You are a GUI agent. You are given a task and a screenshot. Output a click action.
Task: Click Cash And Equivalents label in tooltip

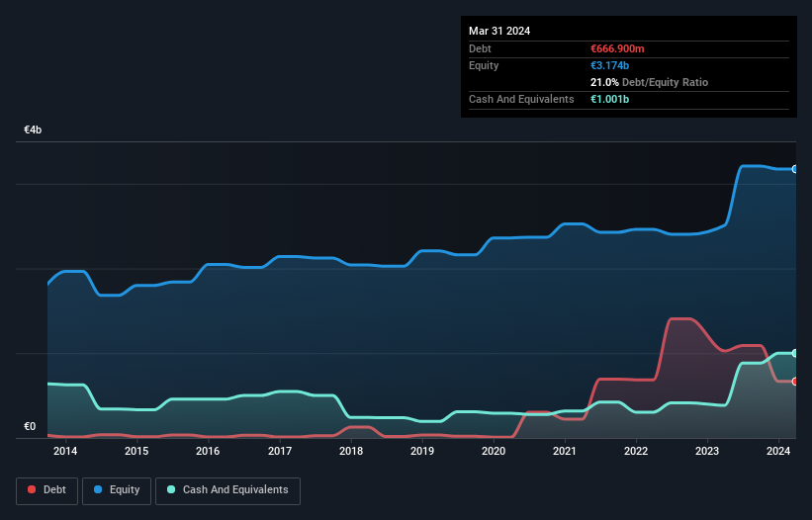tap(521, 99)
